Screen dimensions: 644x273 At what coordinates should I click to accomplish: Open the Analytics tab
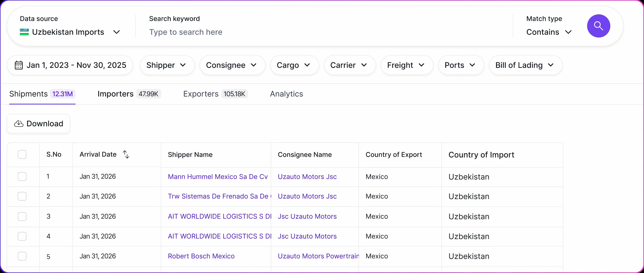pos(286,94)
